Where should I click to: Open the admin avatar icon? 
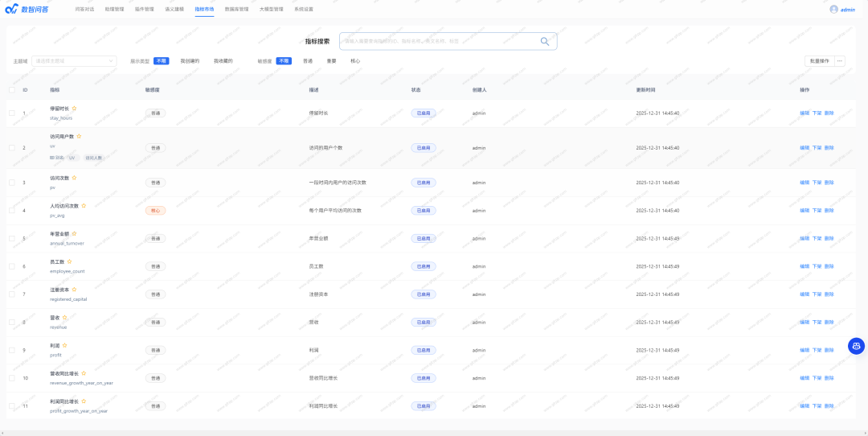[x=833, y=10]
